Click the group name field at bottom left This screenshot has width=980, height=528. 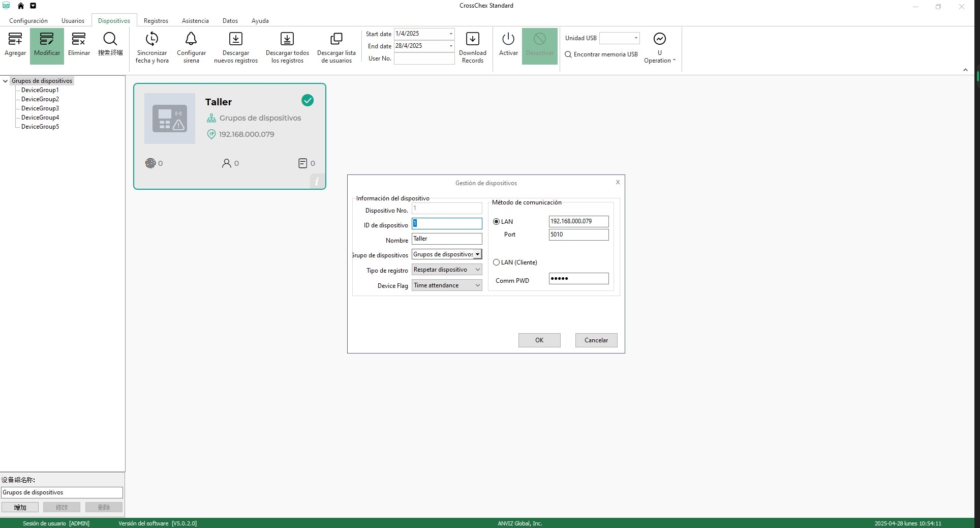pyautogui.click(x=62, y=492)
